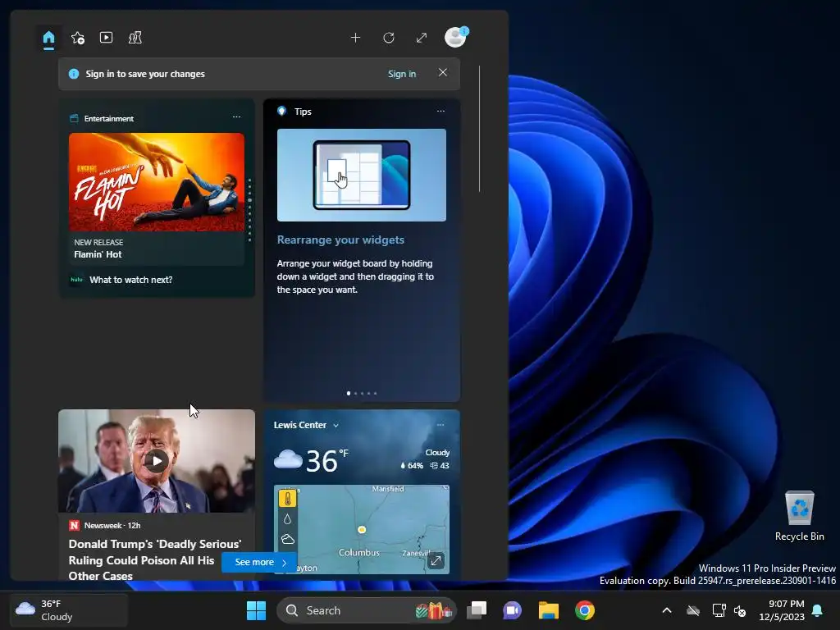Open the Play games tab
This screenshot has width=840, height=630.
pos(135,38)
